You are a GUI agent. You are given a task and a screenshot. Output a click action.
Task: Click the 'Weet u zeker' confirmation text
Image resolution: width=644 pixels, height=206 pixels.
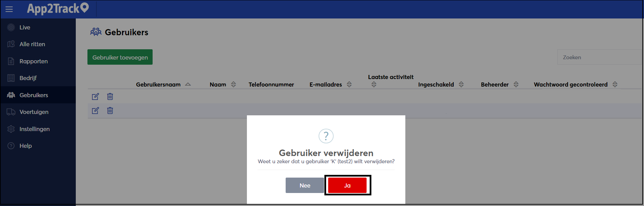click(326, 162)
